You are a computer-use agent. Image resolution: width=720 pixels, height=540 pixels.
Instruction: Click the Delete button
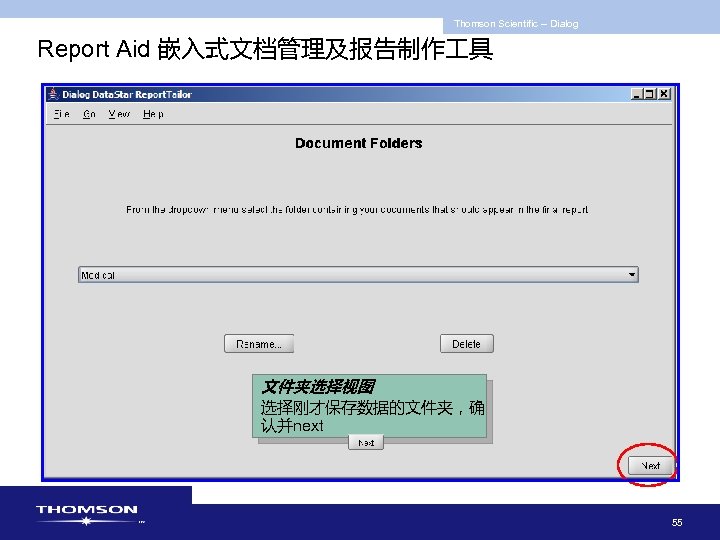pyautogui.click(x=467, y=344)
